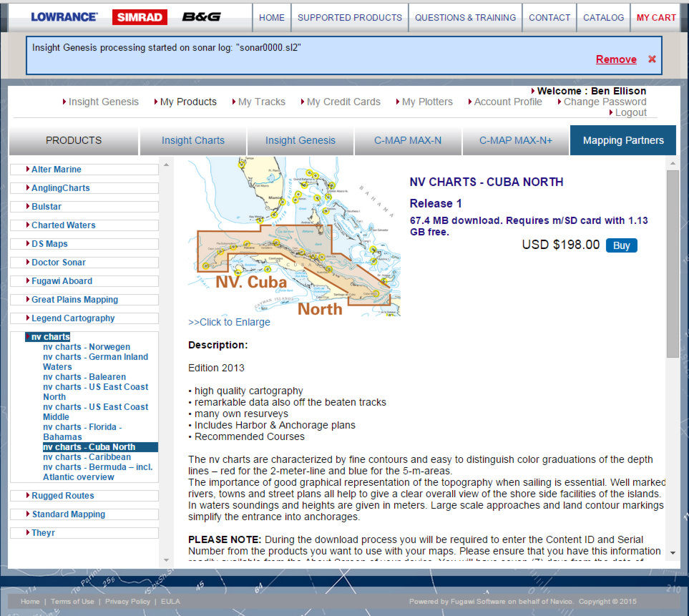Select nv charts - Balearen
The width and height of the screenshot is (689, 616).
coord(84,377)
